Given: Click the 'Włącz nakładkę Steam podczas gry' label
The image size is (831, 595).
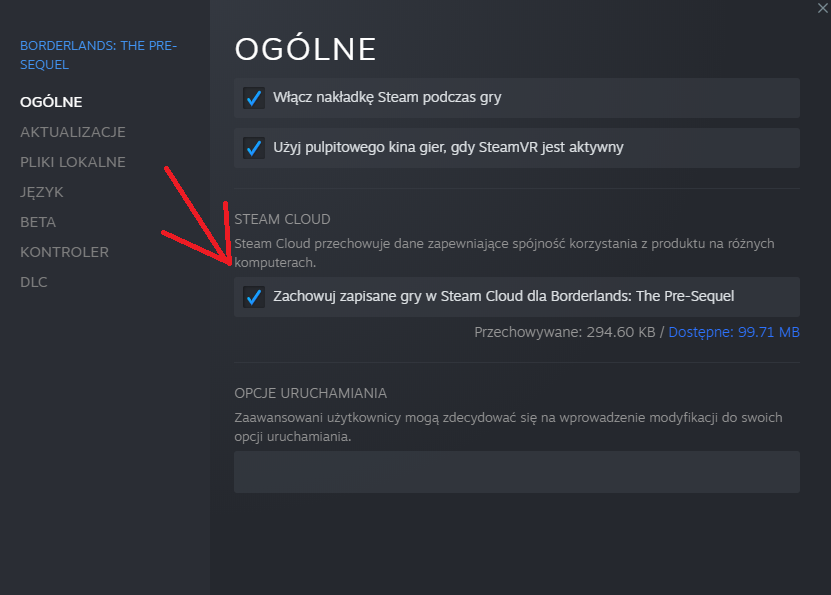Looking at the screenshot, I should pos(387,97).
